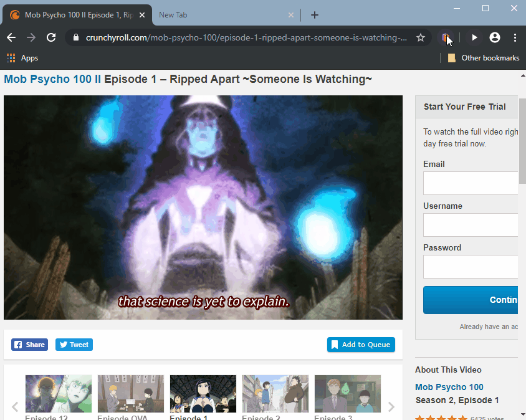Open the Mob Psycho 100 link under About This Video

[x=449, y=387]
